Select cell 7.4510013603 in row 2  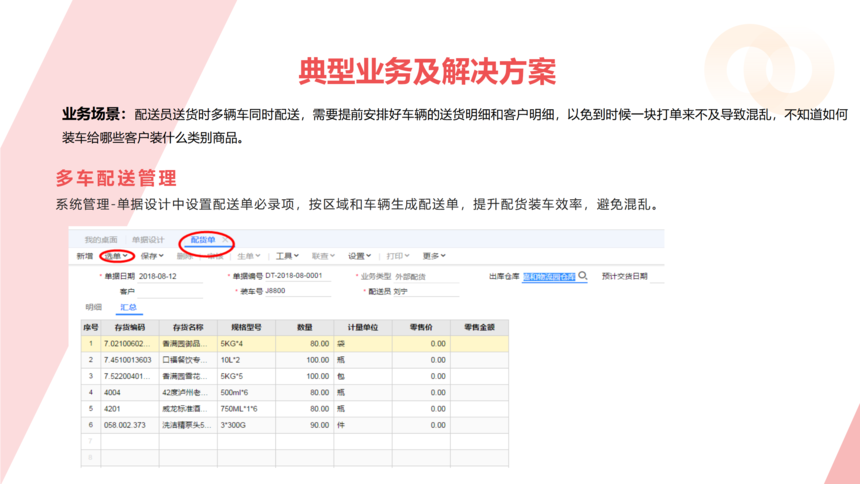coord(130,360)
